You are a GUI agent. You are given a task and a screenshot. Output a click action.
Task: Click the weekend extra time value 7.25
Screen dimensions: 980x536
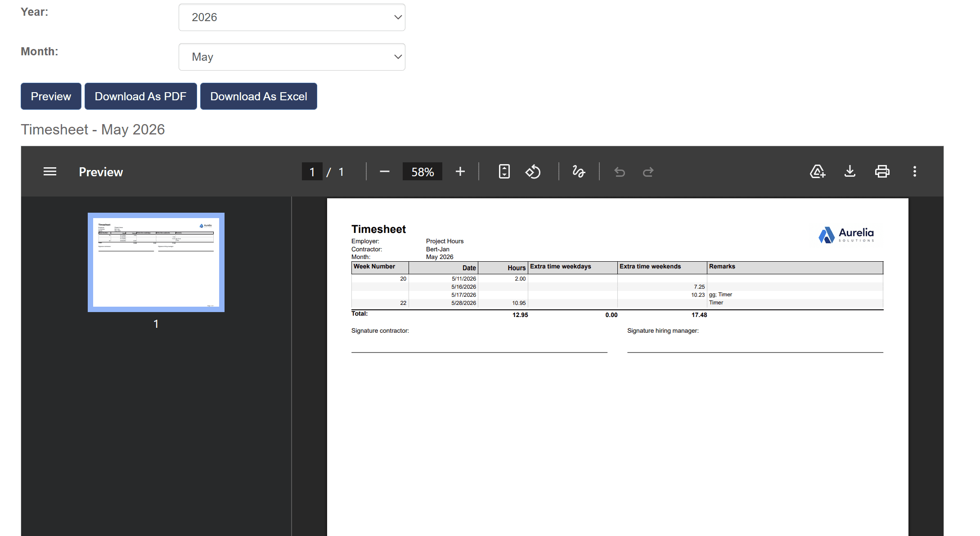[x=699, y=287]
